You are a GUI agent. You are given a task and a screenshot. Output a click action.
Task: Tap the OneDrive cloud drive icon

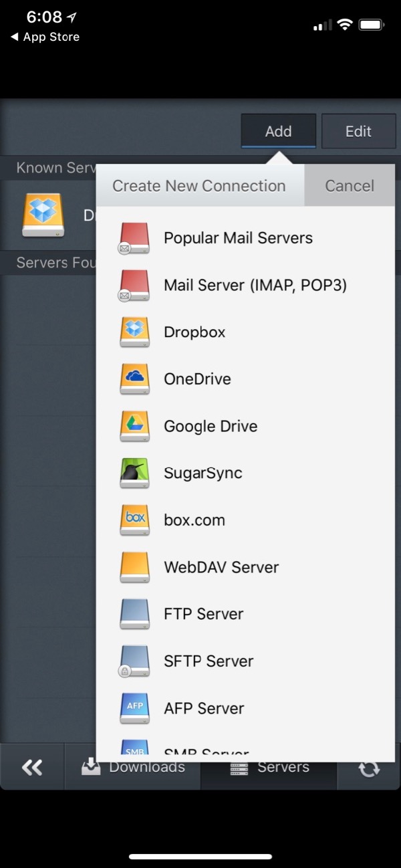tap(134, 379)
